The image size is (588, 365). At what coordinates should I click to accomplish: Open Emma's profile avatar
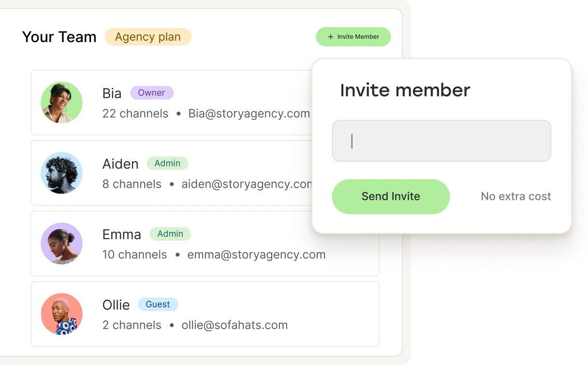61,243
